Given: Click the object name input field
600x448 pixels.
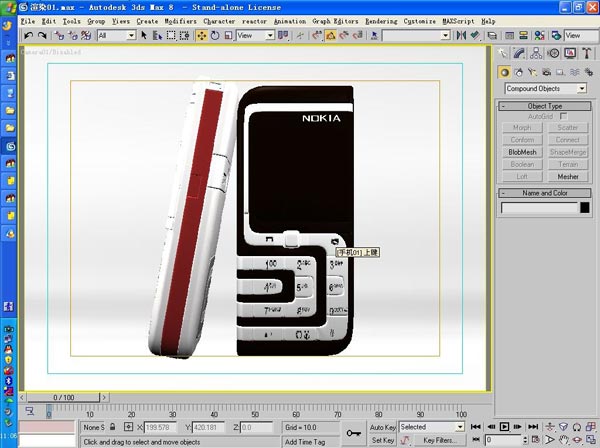Looking at the screenshot, I should pos(539,208).
